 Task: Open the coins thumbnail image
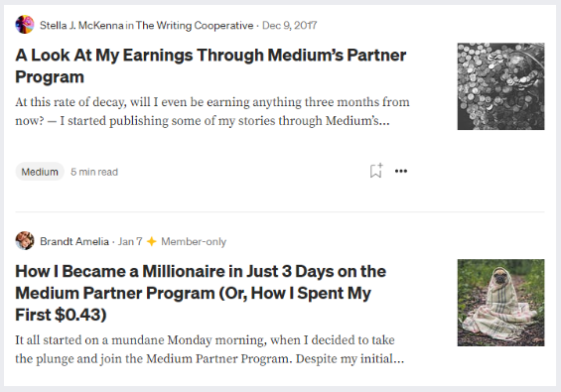tap(500, 86)
